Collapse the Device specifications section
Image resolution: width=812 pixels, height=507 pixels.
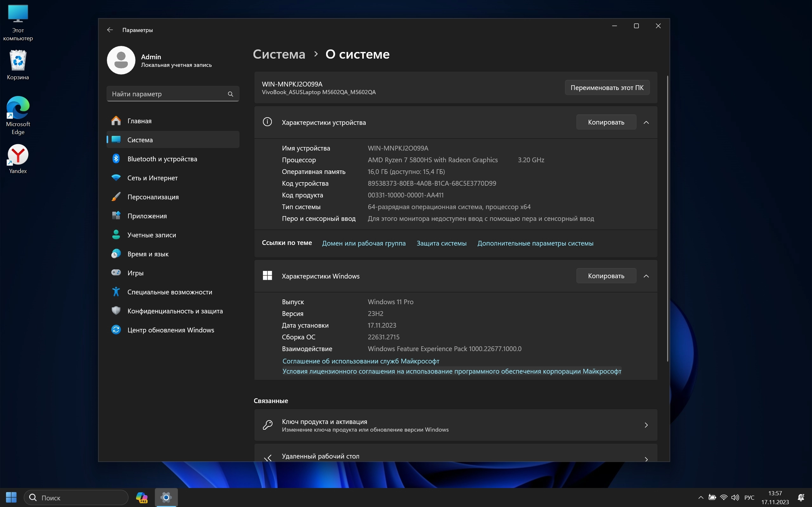tap(646, 122)
